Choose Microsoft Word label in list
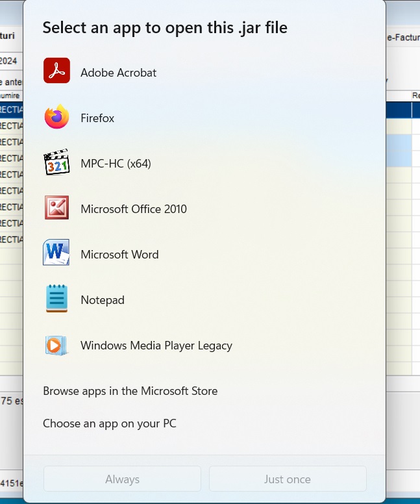420x504 pixels. click(x=119, y=255)
